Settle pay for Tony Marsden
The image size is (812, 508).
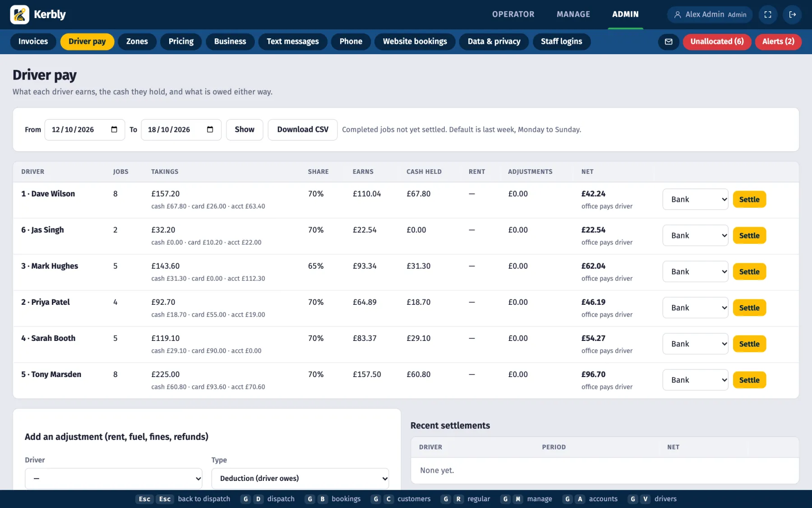[x=749, y=380]
